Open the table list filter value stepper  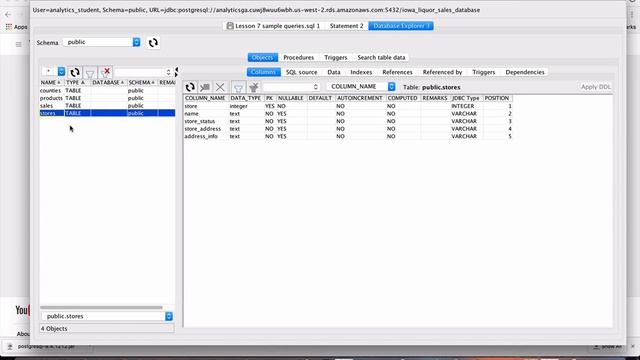[168, 72]
